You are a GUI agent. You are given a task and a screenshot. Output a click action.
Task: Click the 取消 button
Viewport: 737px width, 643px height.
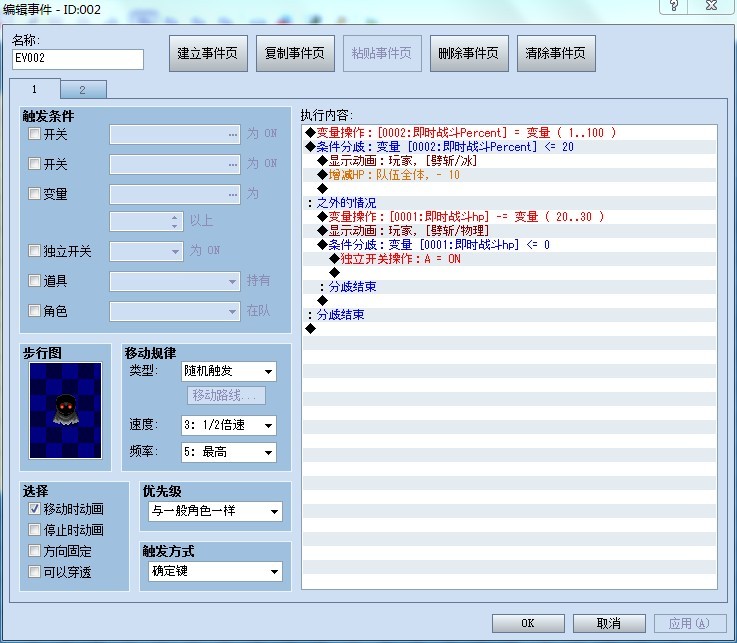coord(609,623)
